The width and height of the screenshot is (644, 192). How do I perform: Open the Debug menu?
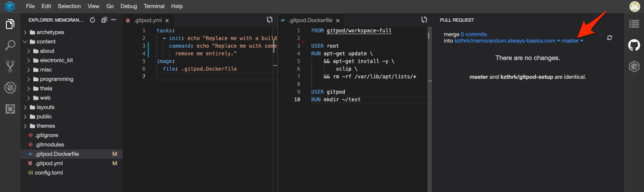129,6
